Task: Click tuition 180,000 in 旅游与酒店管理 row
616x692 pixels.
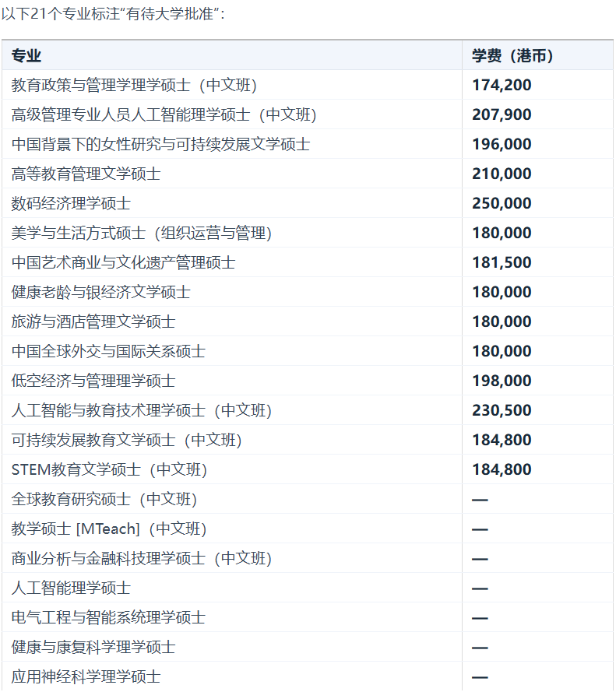Action: click(502, 321)
